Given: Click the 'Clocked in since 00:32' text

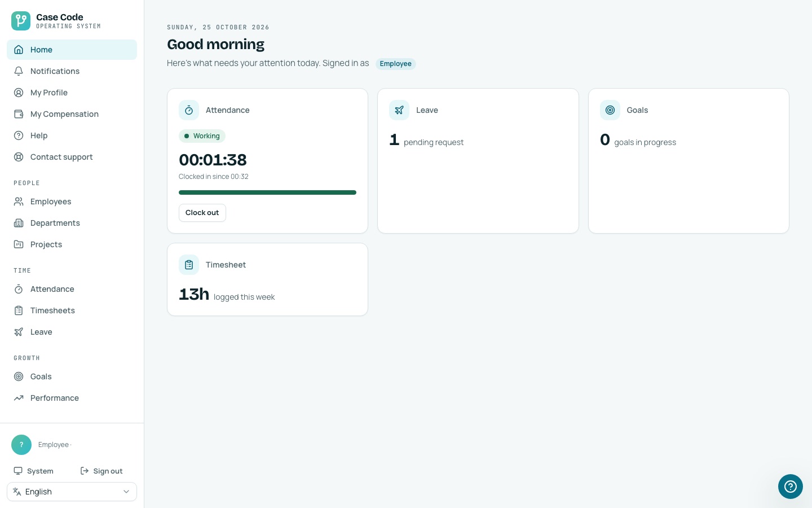Looking at the screenshot, I should 214,177.
